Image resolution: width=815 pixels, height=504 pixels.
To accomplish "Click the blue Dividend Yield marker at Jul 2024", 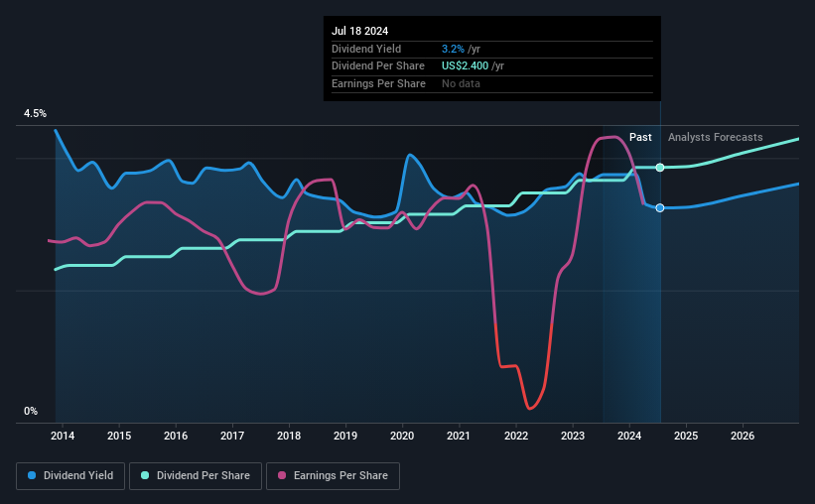I will click(x=659, y=207).
